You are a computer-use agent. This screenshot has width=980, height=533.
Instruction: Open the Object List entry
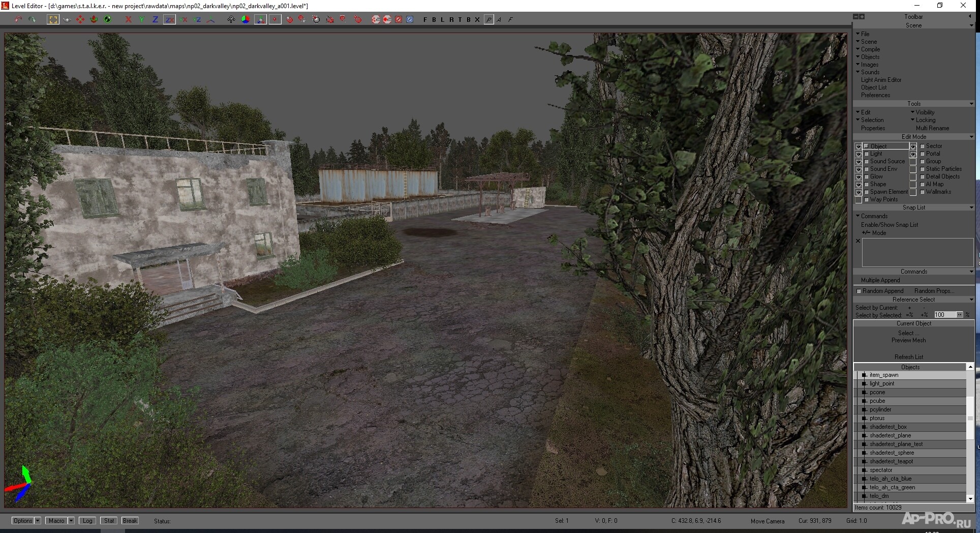click(874, 87)
